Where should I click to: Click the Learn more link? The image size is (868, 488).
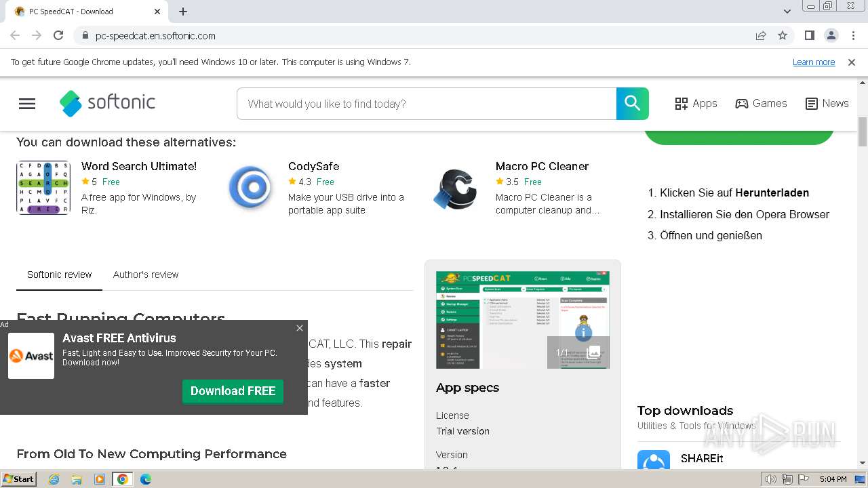point(814,62)
